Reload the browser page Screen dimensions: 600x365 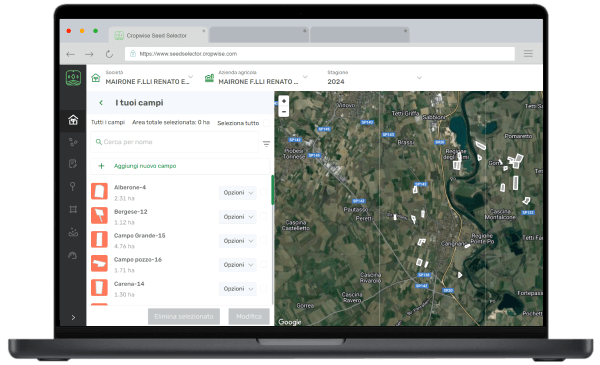(x=109, y=54)
